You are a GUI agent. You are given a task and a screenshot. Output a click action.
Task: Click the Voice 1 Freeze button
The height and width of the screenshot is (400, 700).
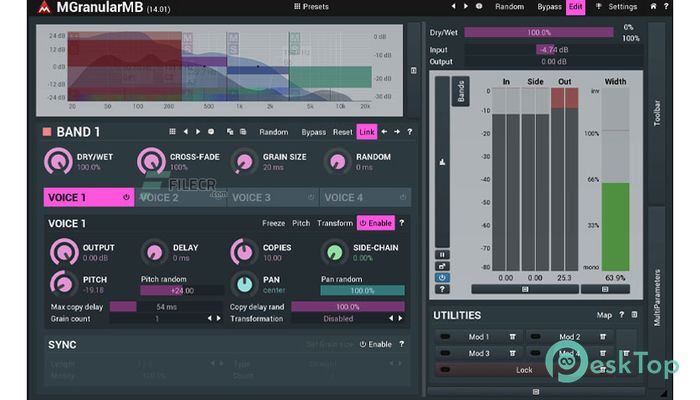tap(273, 223)
